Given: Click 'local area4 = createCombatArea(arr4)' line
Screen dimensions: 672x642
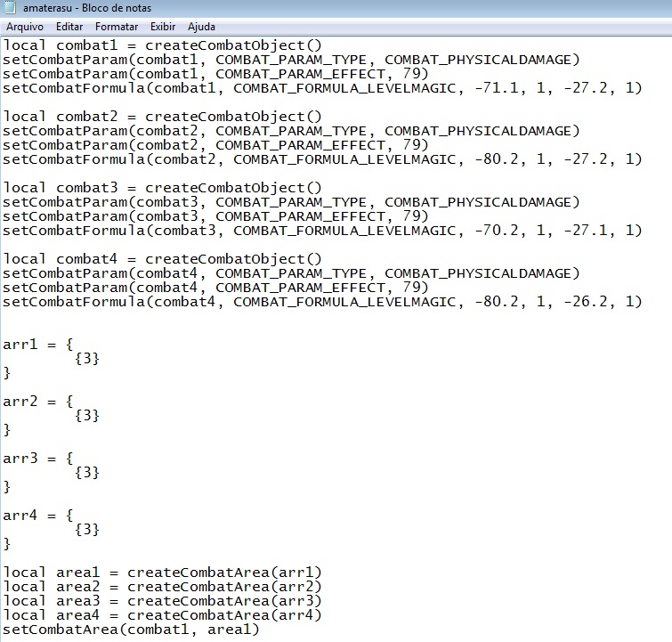Looking at the screenshot, I should coord(162,615).
